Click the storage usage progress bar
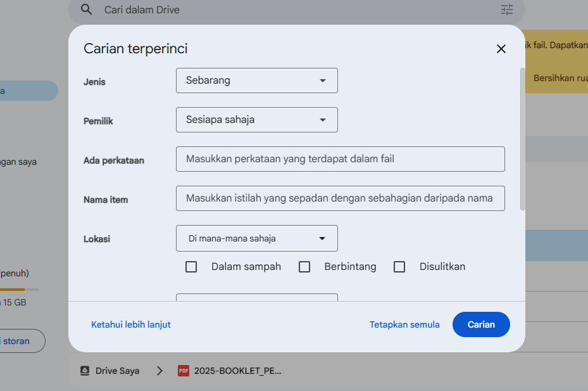This screenshot has width=588, height=391. (19, 290)
